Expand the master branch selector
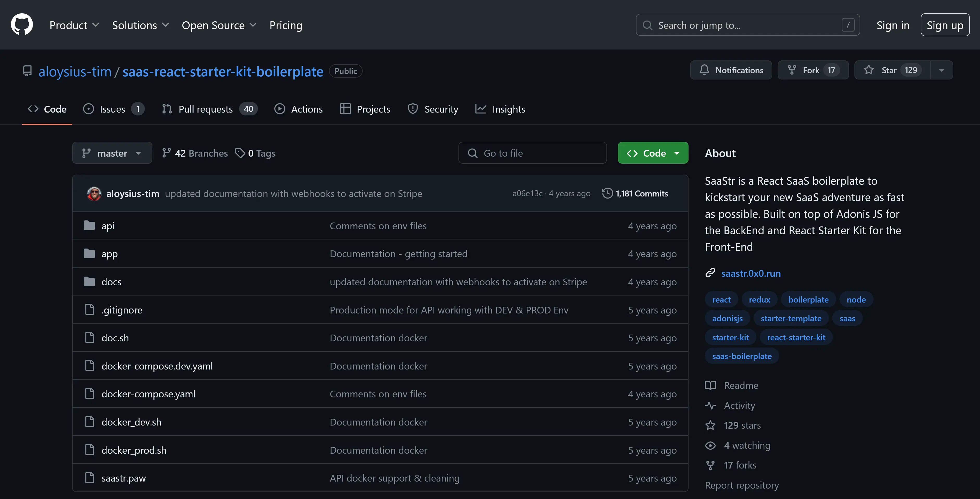 112,153
